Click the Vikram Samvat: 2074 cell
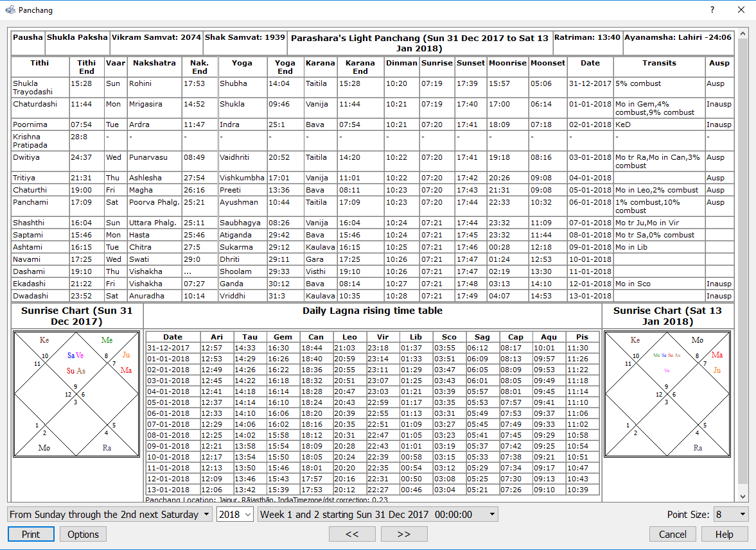This screenshot has height=550, width=756. (x=156, y=43)
